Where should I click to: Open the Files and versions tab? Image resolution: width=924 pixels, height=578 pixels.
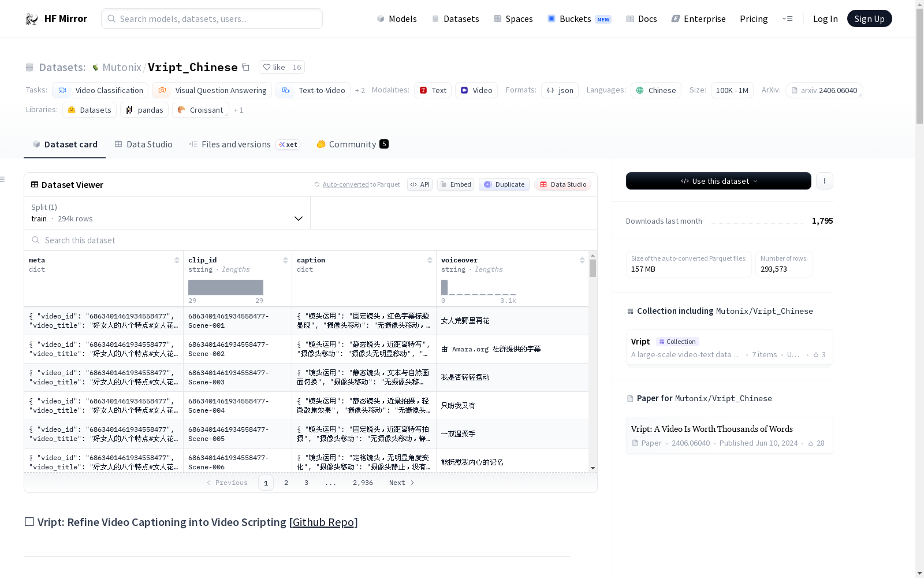coord(244,144)
